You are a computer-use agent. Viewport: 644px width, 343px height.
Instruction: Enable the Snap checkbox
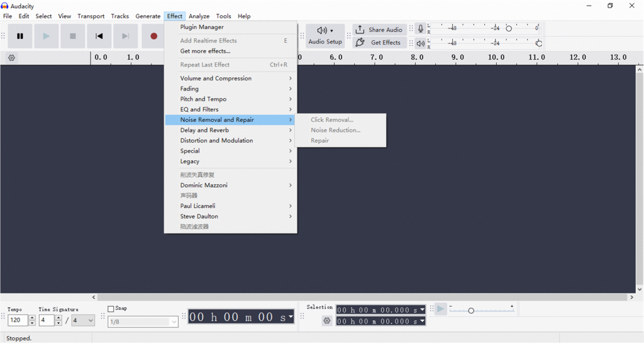tap(111, 308)
